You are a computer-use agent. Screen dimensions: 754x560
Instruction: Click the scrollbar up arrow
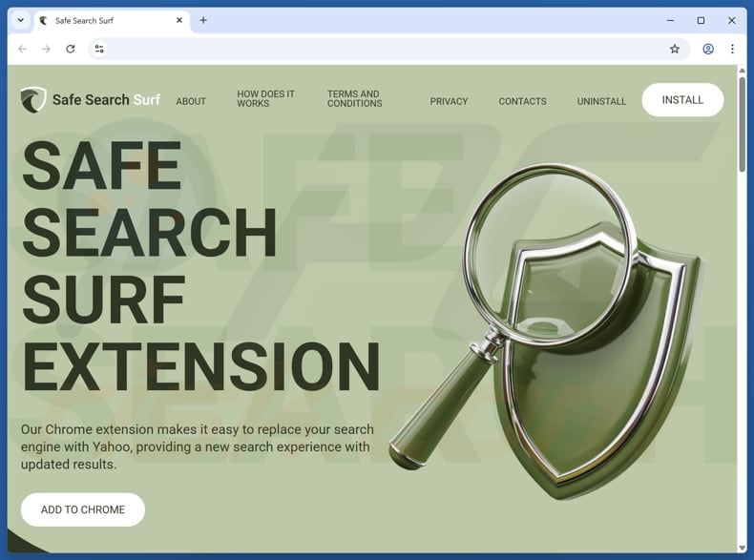742,71
